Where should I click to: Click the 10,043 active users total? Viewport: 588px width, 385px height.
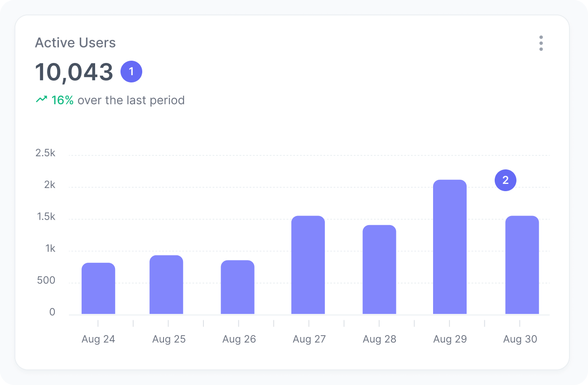click(x=74, y=72)
